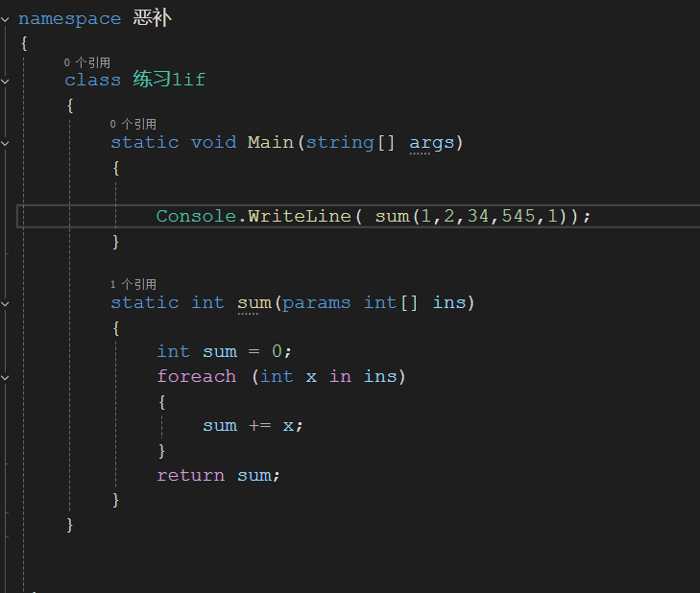Image resolution: width=700 pixels, height=593 pixels.
Task: Click the number 34 argument
Action: (x=478, y=217)
